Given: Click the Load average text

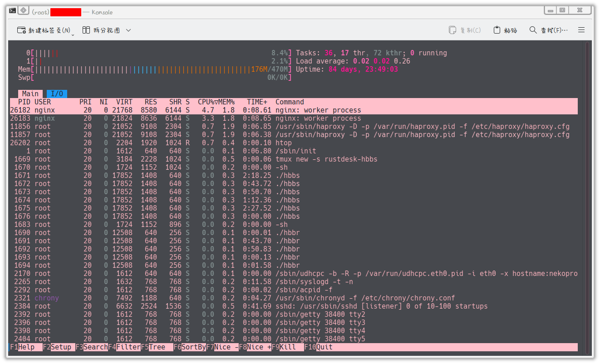Looking at the screenshot, I should point(353,61).
